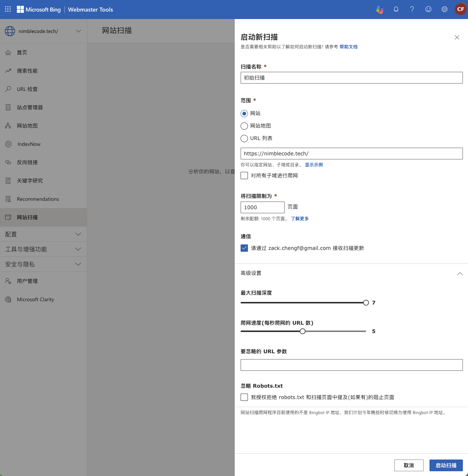
Task: Click the notifications bell icon
Action: [396, 10]
